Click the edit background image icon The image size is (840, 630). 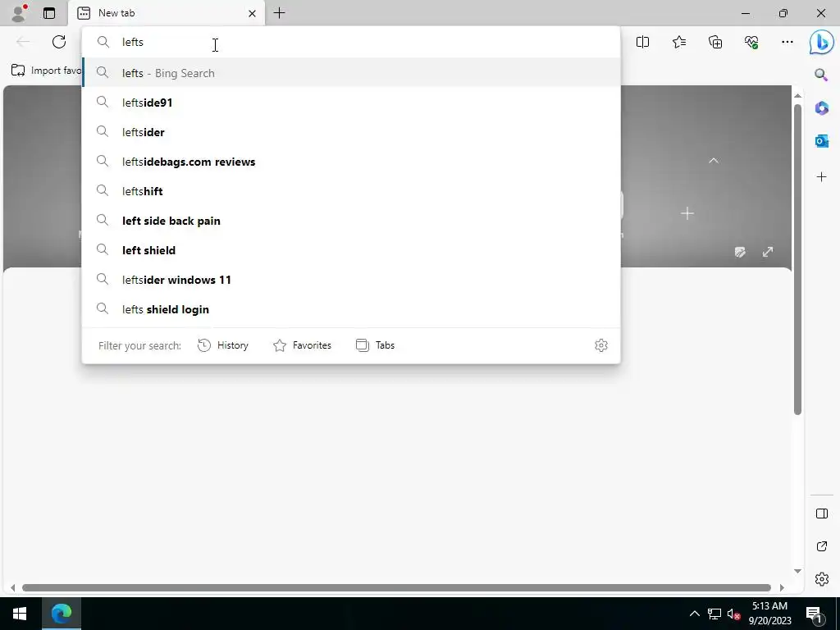pyautogui.click(x=741, y=252)
